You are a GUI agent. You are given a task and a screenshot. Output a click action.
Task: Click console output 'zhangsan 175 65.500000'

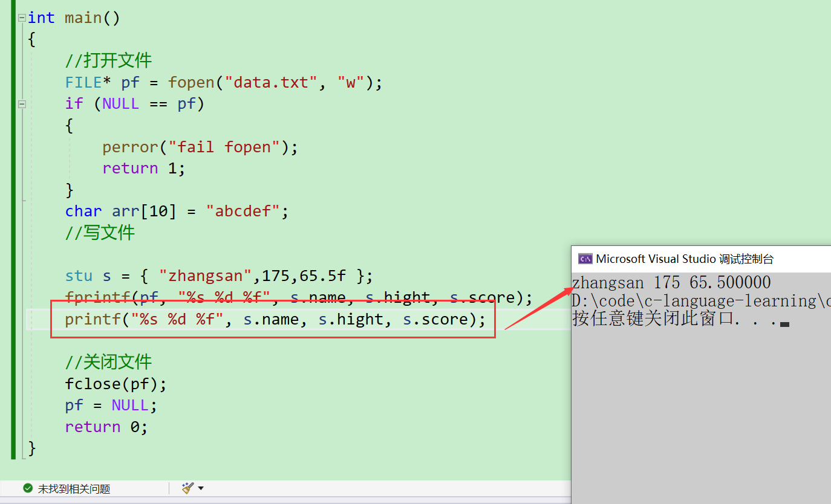(x=671, y=282)
